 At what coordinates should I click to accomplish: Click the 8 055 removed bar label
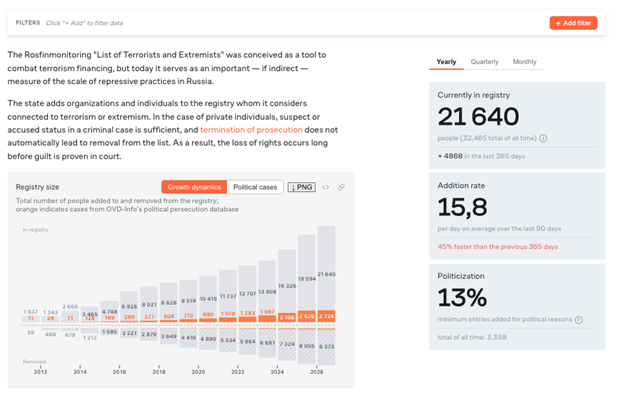pyautogui.click(x=307, y=346)
